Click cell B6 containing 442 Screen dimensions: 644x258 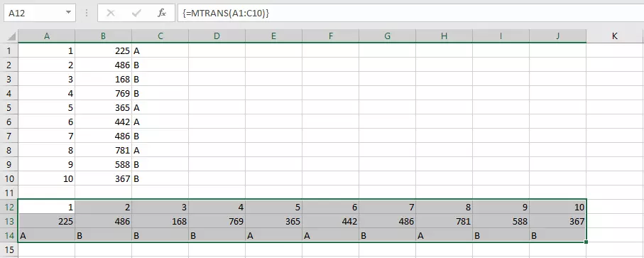point(104,122)
